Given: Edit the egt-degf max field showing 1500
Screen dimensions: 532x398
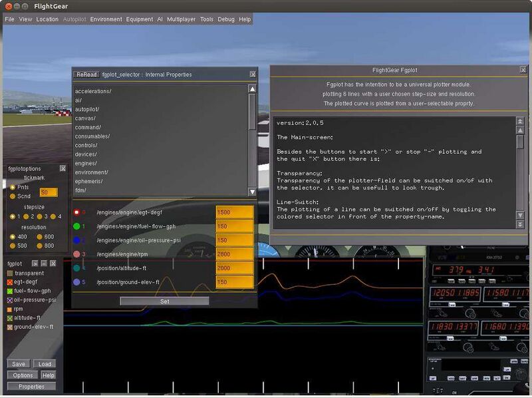Looking at the screenshot, I should [235, 212].
